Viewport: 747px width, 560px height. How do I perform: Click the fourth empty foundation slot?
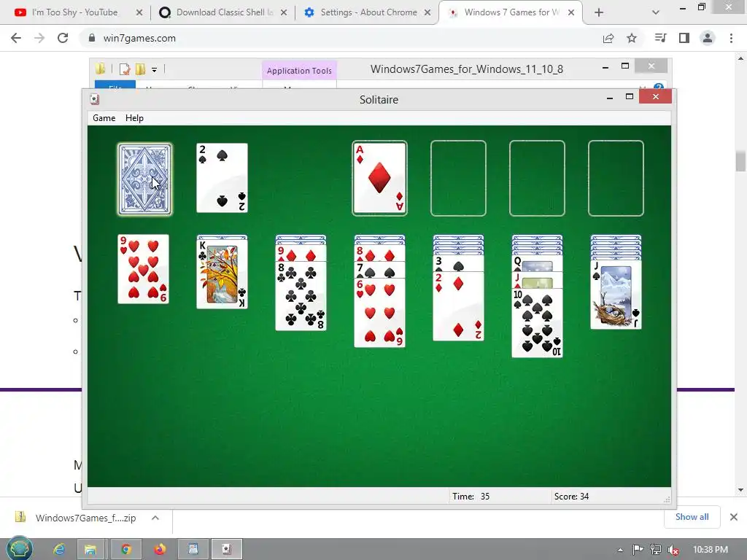pos(616,178)
